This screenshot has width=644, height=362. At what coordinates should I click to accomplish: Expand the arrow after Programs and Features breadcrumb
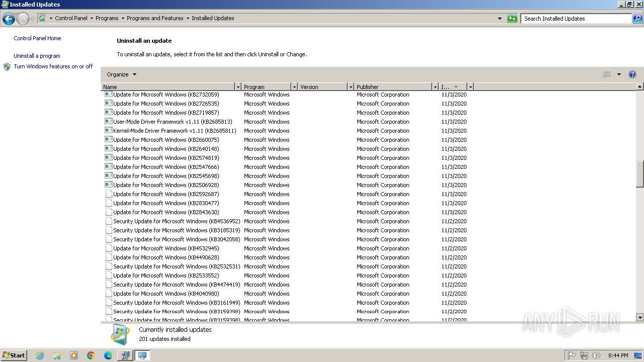pos(188,18)
